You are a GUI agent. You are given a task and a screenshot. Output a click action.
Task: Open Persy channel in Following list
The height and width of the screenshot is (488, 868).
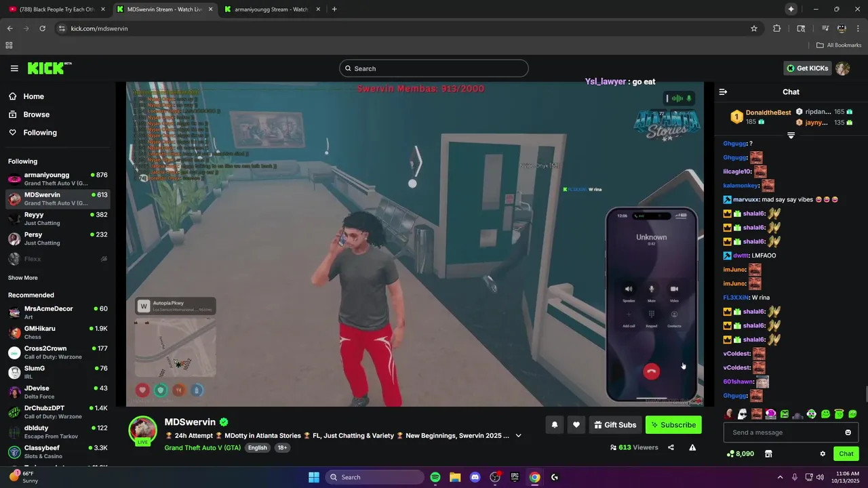click(x=58, y=239)
